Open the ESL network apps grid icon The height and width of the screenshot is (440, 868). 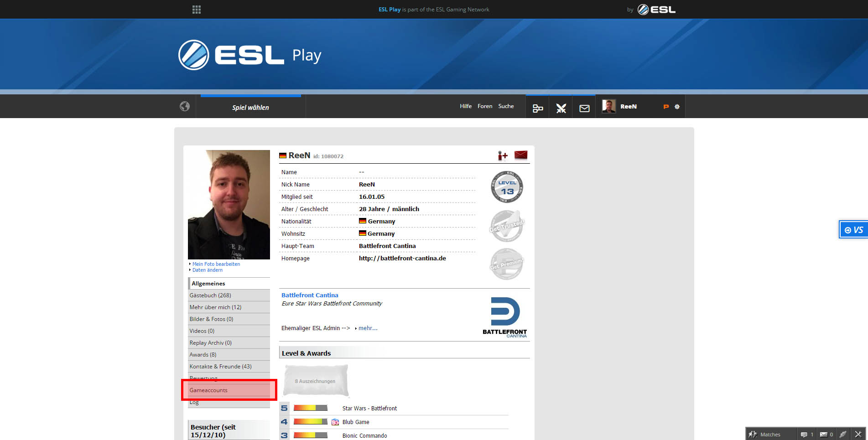197,10
